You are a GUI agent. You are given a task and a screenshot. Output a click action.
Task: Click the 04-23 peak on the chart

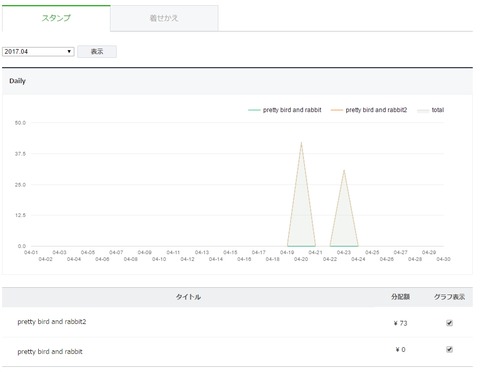344,171
